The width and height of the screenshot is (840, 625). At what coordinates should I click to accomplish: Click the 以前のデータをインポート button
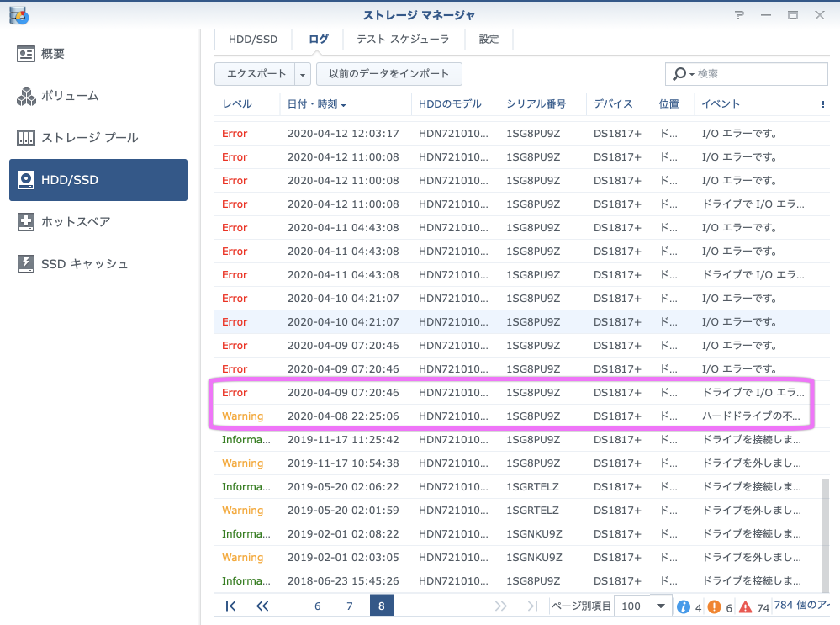tap(388, 74)
